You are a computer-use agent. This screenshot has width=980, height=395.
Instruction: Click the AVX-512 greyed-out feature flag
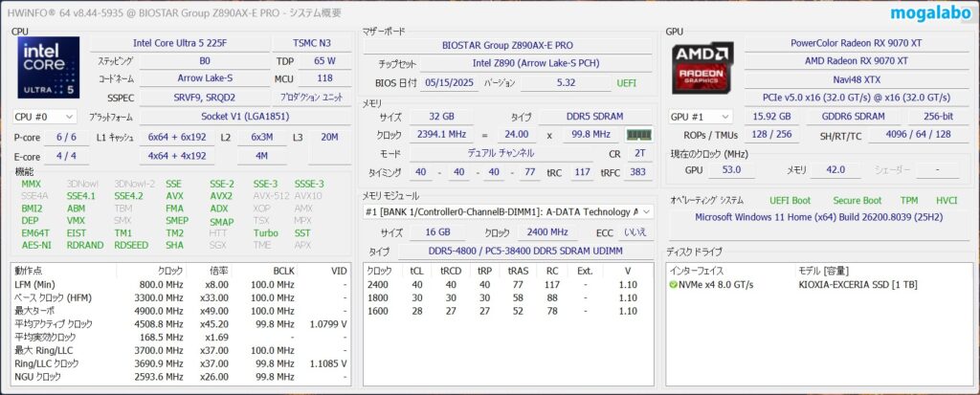[270, 196]
